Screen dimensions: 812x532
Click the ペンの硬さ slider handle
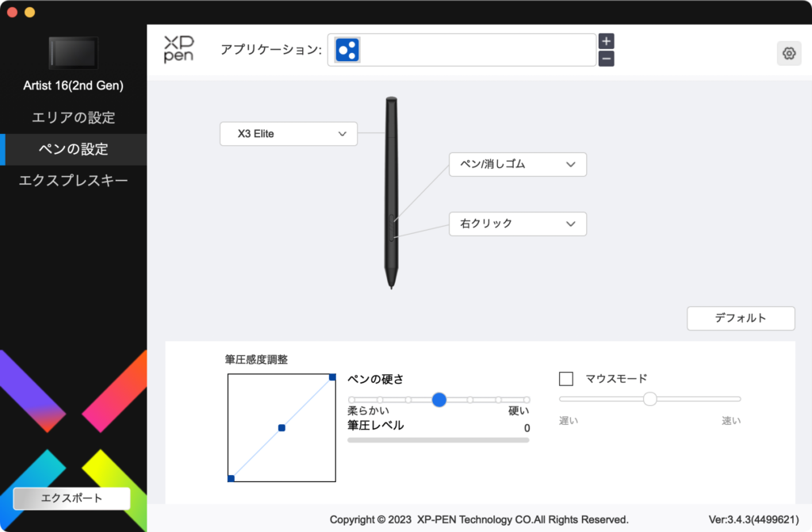[439, 400]
